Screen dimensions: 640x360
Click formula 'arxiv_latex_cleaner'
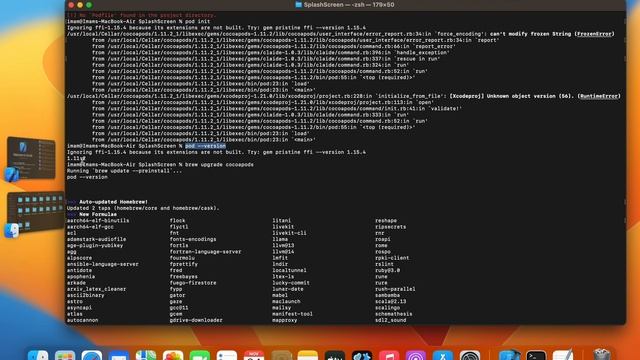(96, 289)
